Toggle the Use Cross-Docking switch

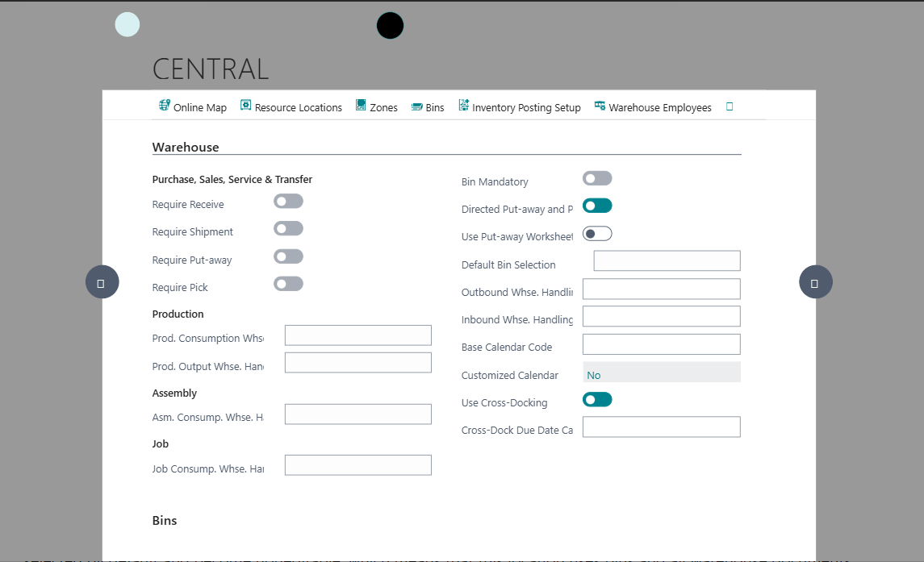click(x=597, y=400)
